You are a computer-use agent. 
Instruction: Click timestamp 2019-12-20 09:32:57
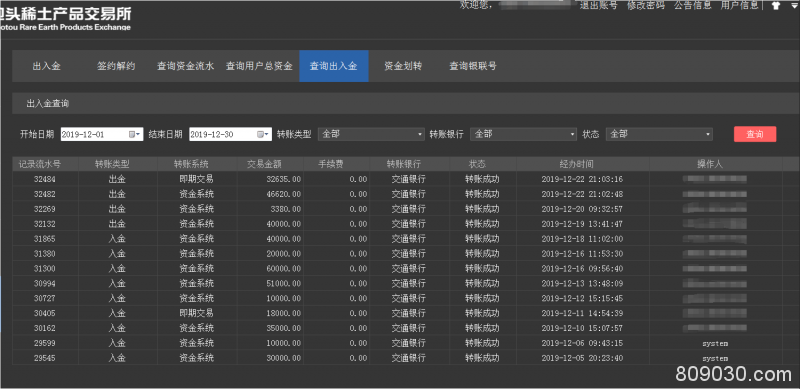pyautogui.click(x=582, y=209)
